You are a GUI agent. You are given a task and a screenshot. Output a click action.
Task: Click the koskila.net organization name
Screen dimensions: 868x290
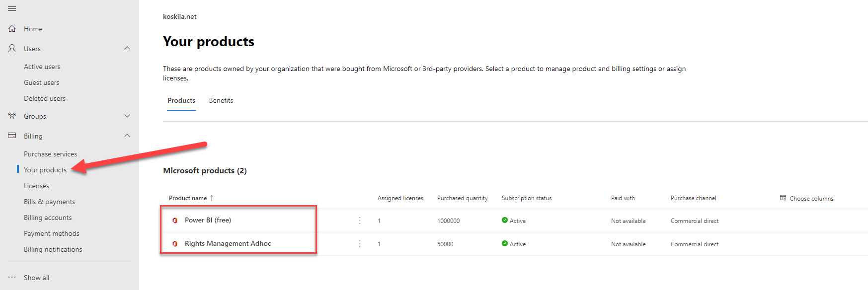pyautogui.click(x=180, y=16)
